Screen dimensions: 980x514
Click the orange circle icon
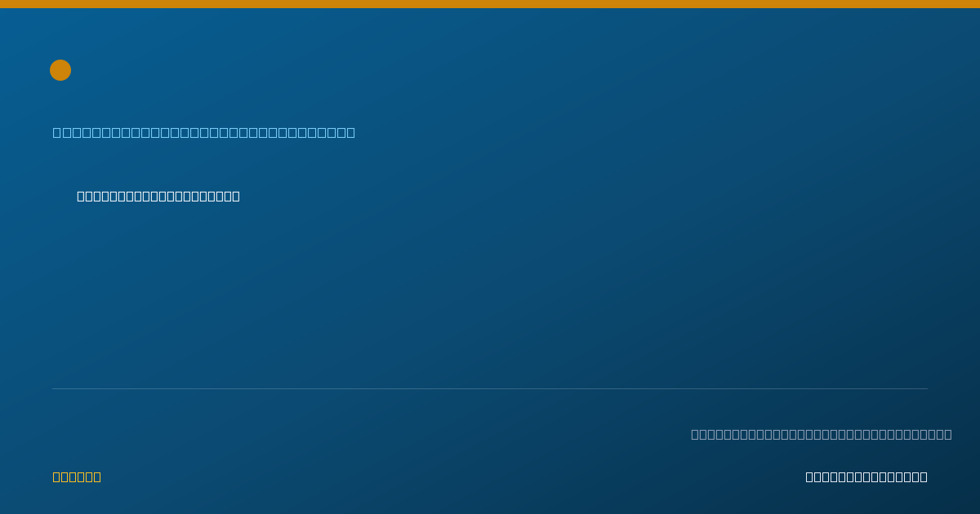[x=60, y=70]
